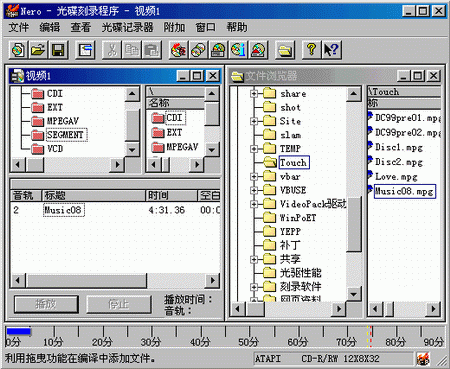450x369 pixels.
Task: Click the Burn CD toolbar icon
Action: 178,50
